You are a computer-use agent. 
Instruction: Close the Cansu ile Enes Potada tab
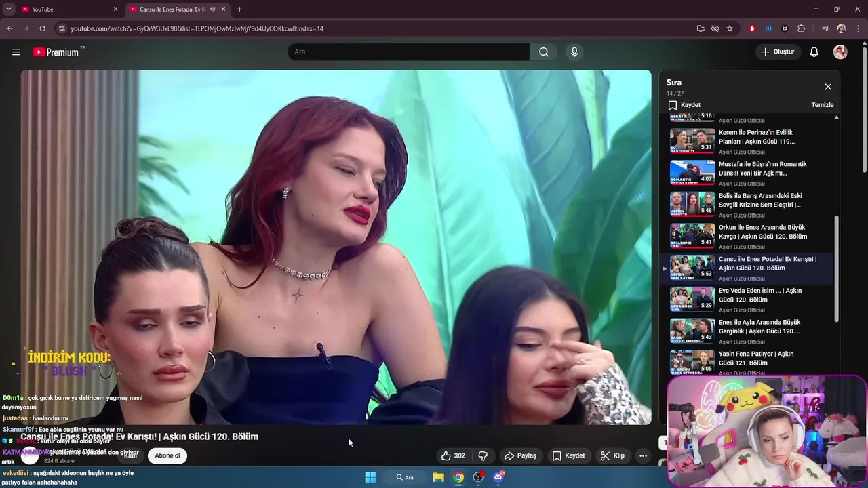tap(223, 9)
